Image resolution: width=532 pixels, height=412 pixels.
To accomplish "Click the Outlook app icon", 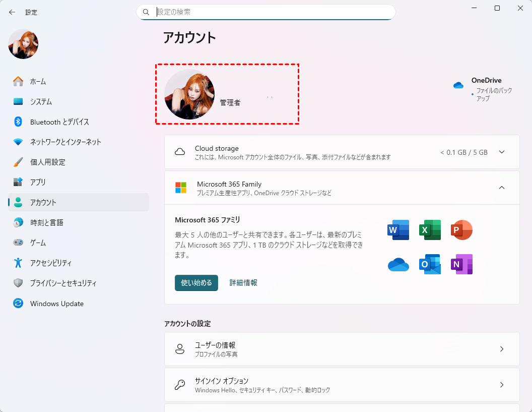I will coord(430,264).
